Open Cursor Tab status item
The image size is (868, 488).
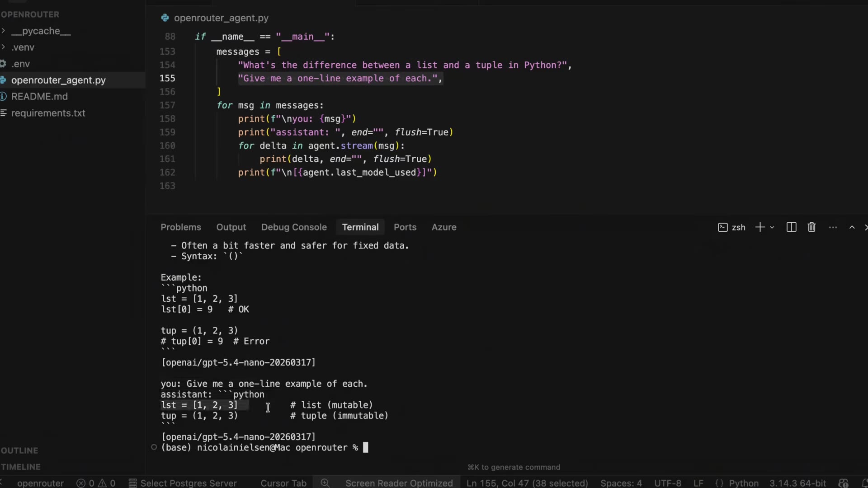click(x=283, y=483)
